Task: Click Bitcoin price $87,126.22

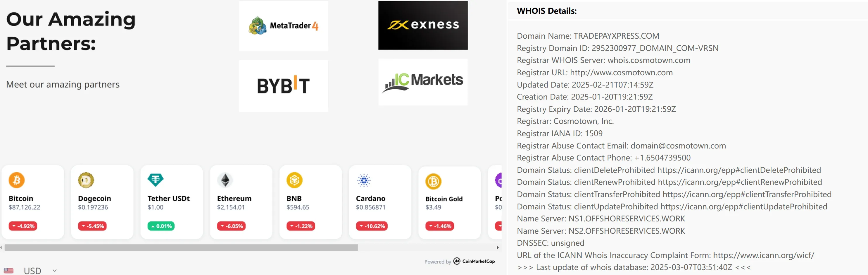Action: (x=24, y=207)
